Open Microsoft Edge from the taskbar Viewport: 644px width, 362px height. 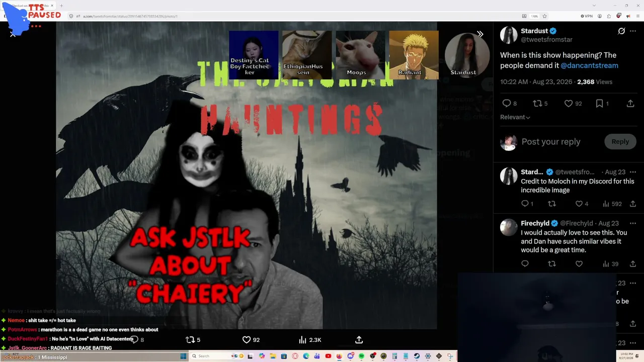click(x=306, y=356)
